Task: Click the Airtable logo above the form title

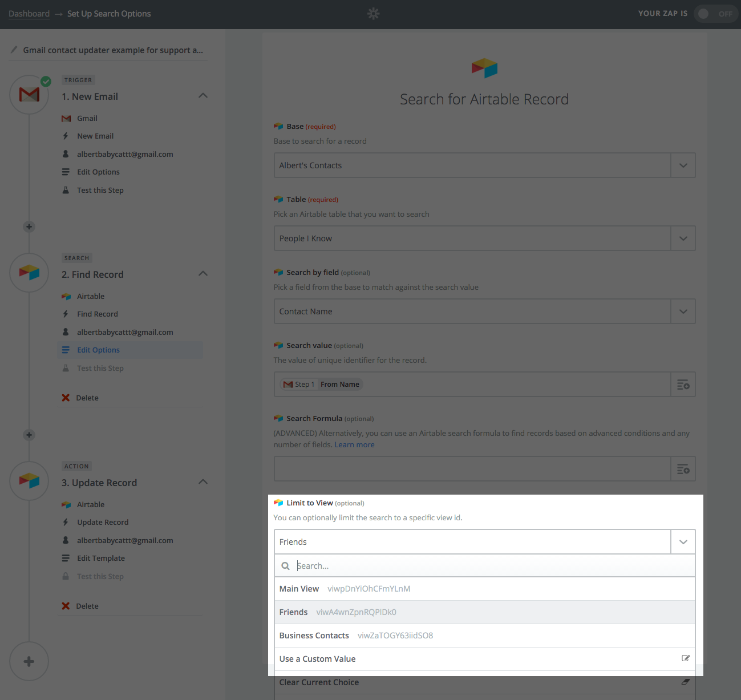Action: (x=484, y=68)
